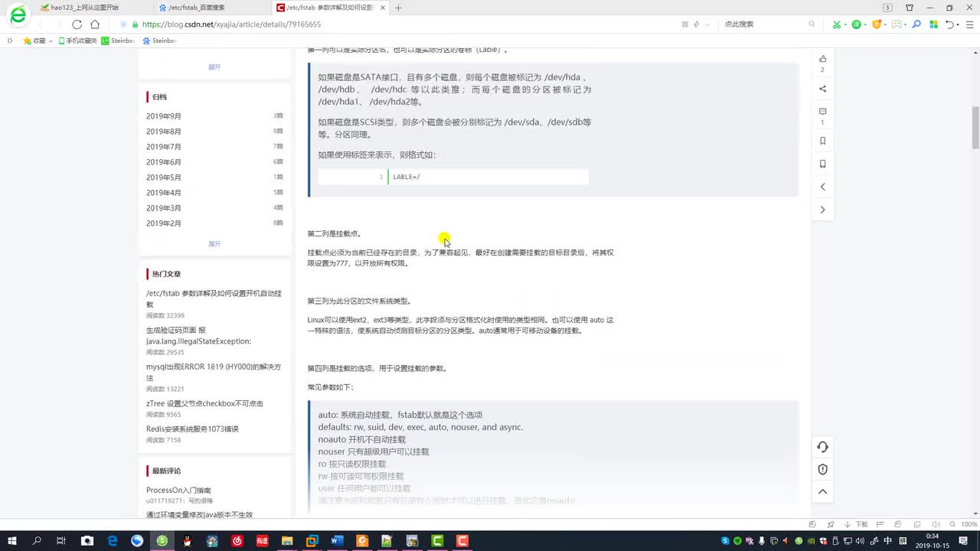Click the 360 browser logo
The image size is (980, 551).
(17, 15)
